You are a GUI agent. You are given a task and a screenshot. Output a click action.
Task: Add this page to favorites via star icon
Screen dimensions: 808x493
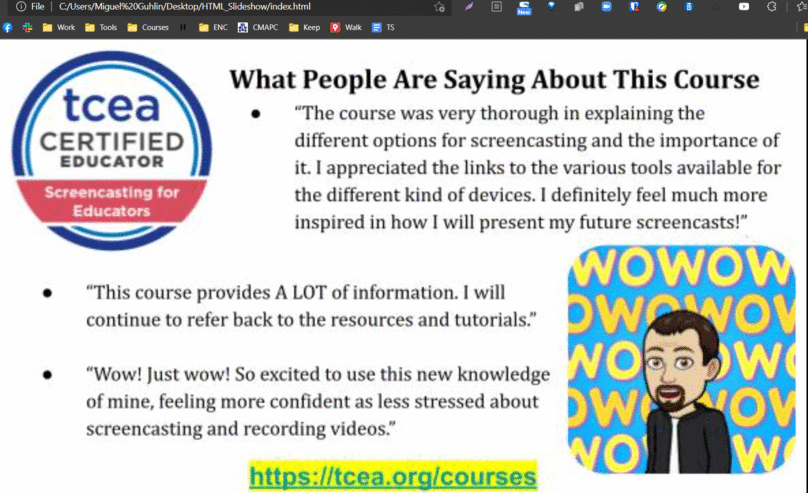(439, 7)
